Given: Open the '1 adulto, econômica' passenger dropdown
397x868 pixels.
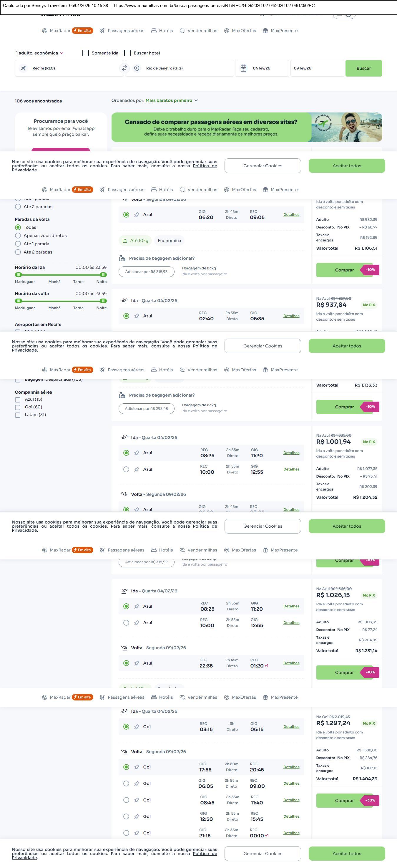Looking at the screenshot, I should [x=40, y=53].
